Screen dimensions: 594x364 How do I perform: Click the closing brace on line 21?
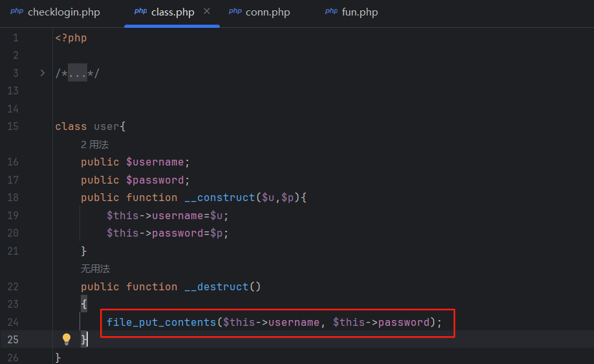tap(84, 251)
